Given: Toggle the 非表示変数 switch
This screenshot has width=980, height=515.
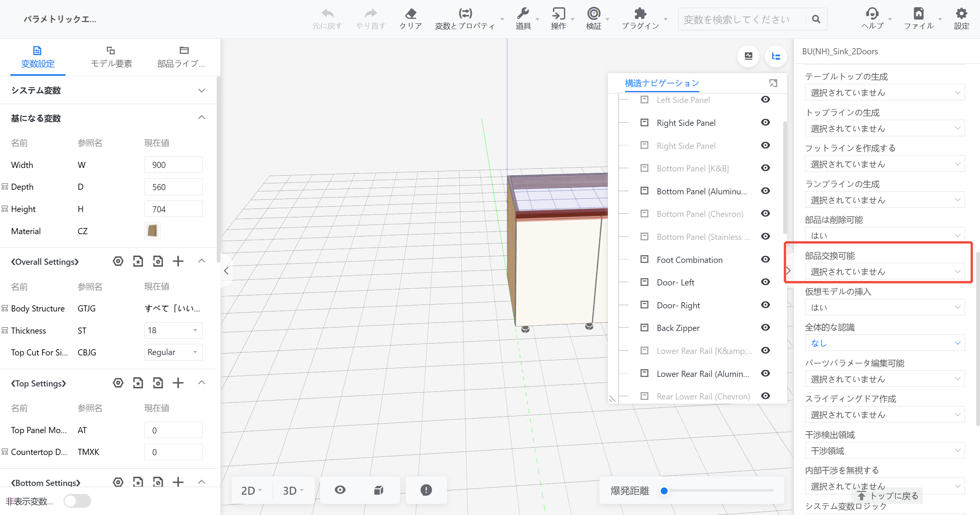Looking at the screenshot, I should pyautogui.click(x=77, y=501).
